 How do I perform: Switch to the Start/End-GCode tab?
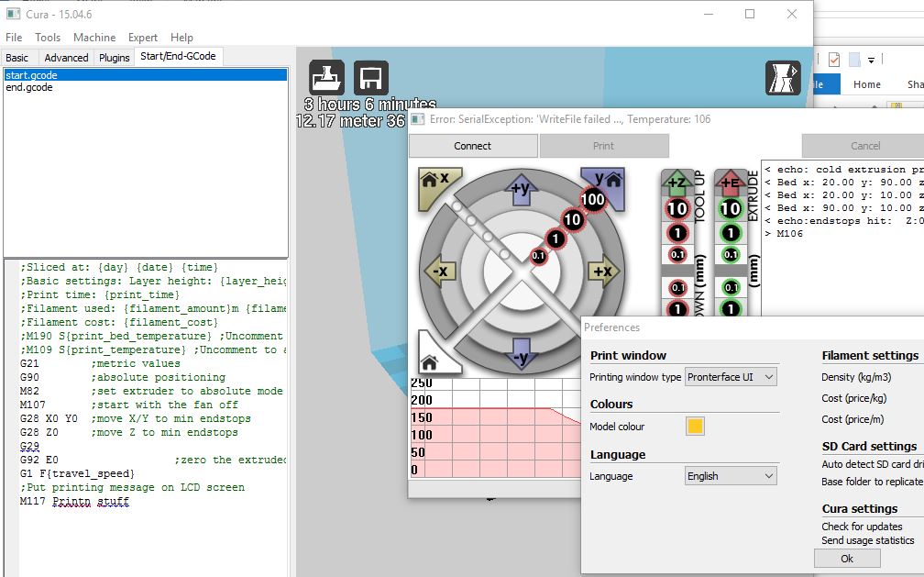click(178, 56)
